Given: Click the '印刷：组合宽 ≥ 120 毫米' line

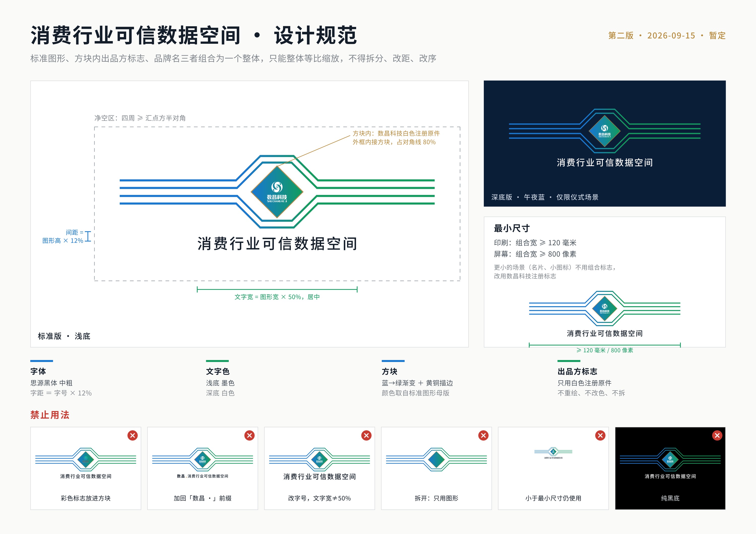Looking at the screenshot, I should click(x=535, y=243).
